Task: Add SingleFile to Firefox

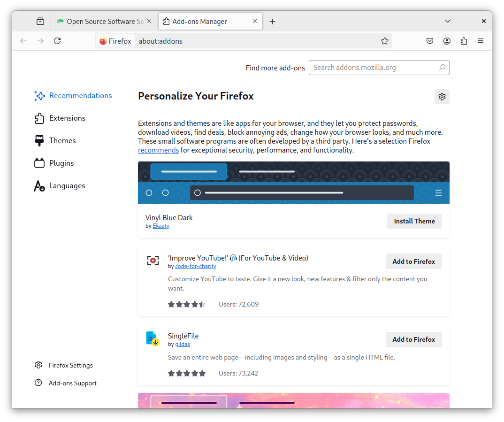Action: click(x=413, y=339)
